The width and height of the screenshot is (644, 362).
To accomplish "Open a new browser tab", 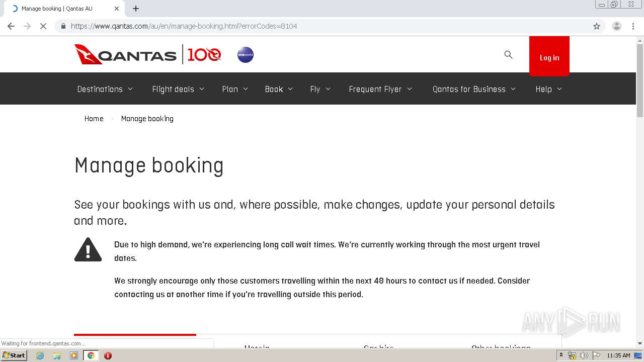I will click(136, 9).
